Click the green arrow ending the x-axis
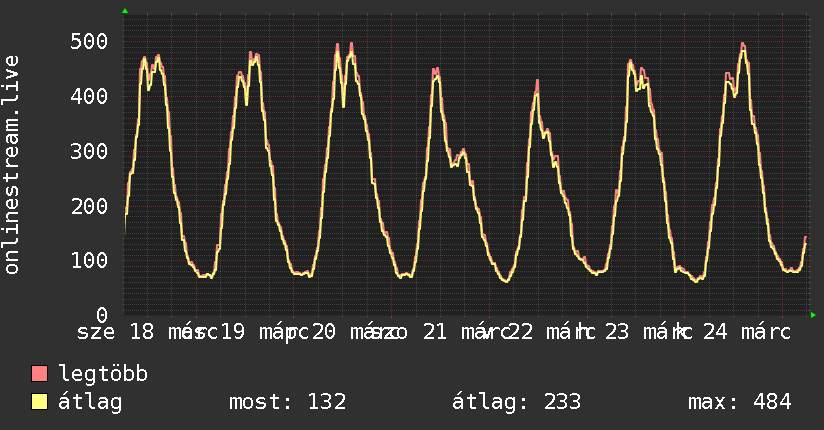Image resolution: width=824 pixels, height=430 pixels. coord(813,315)
